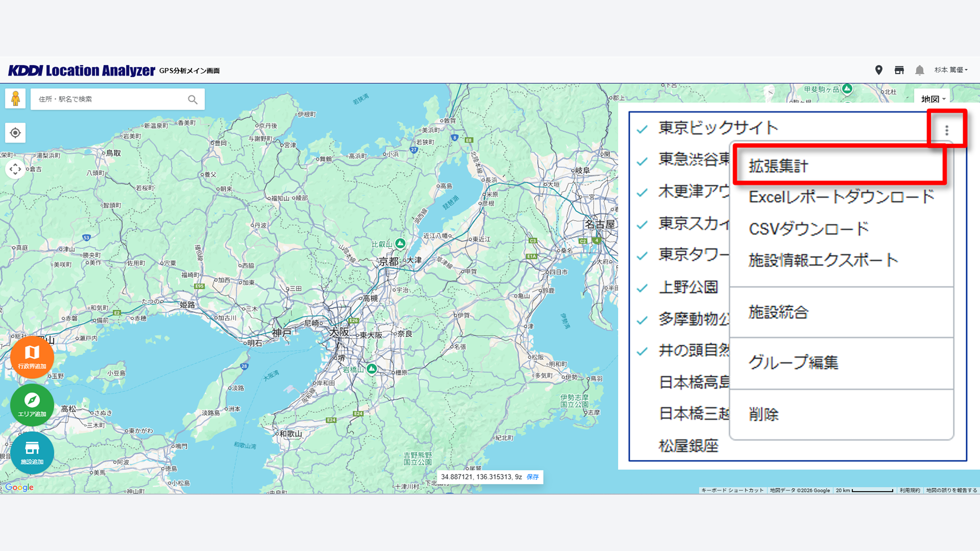The height and width of the screenshot is (551, 980).
Task: Click the four-arrow pan control icon
Action: [x=15, y=169]
